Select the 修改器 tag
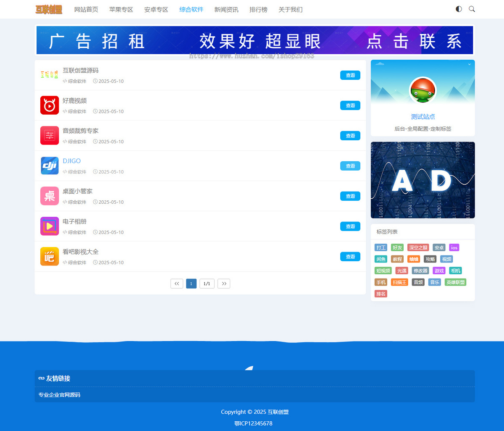The height and width of the screenshot is (431, 504). click(x=420, y=271)
